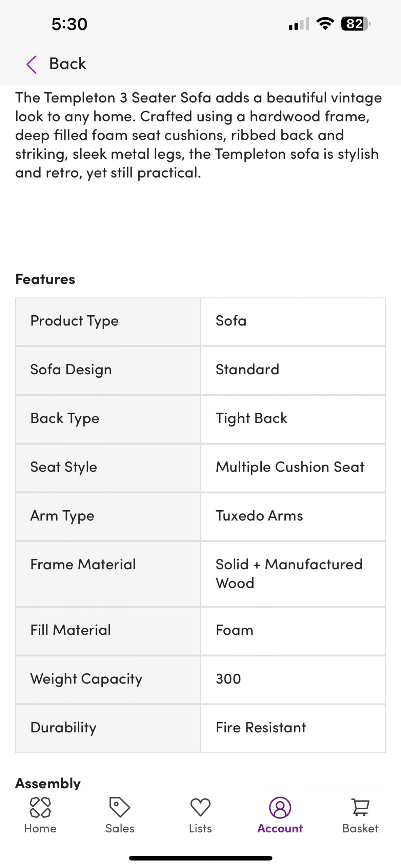Tap the purple back chevron icon
The height and width of the screenshot is (868, 401).
[32, 64]
